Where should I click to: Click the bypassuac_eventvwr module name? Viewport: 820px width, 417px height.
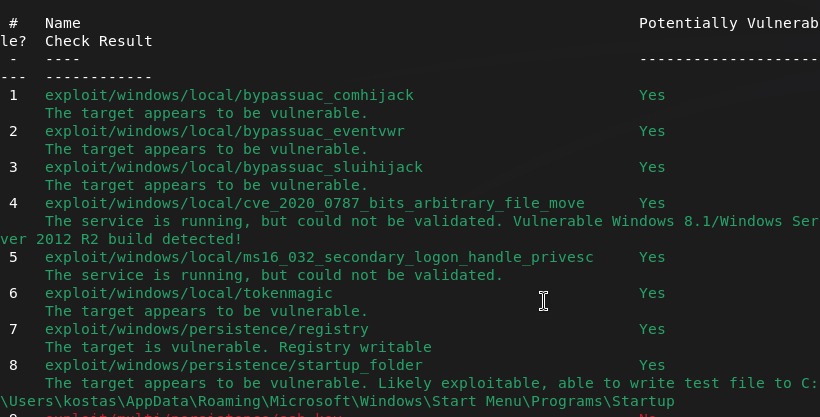224,131
